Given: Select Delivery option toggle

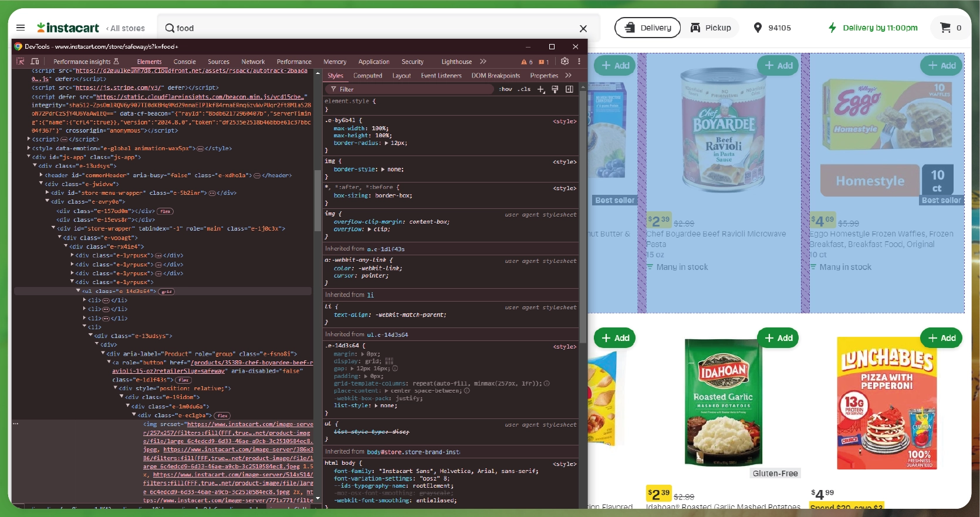Looking at the screenshot, I should (647, 28).
